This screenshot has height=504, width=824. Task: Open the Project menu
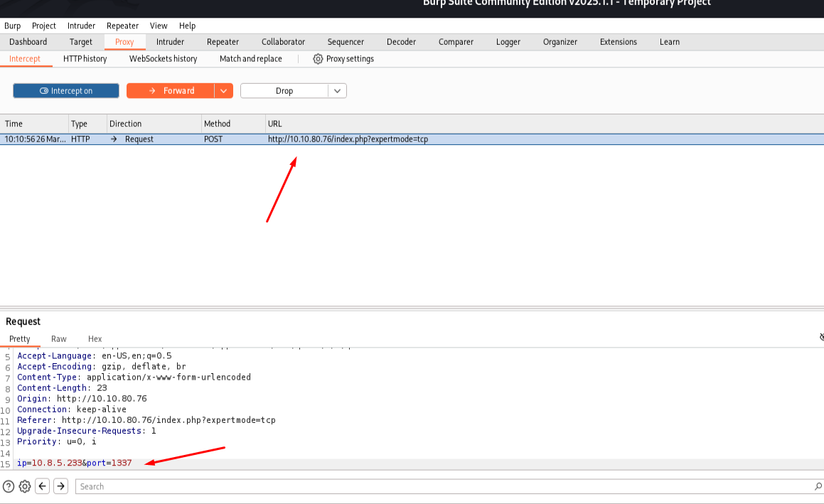coord(43,26)
